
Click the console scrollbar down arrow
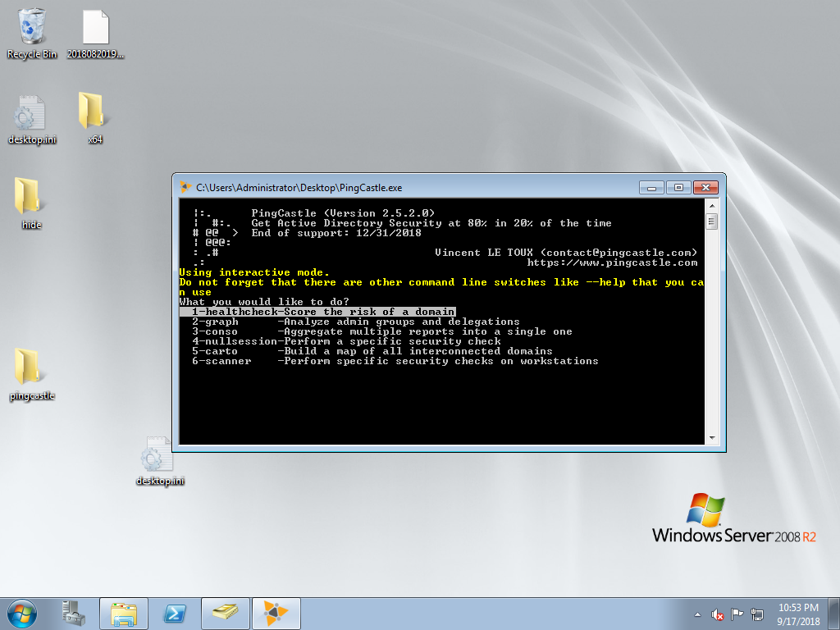[711, 438]
